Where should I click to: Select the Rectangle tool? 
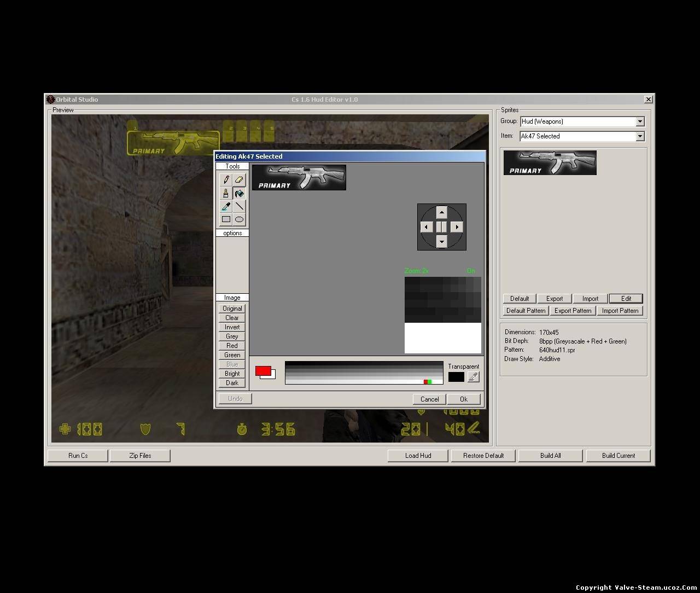click(x=226, y=219)
